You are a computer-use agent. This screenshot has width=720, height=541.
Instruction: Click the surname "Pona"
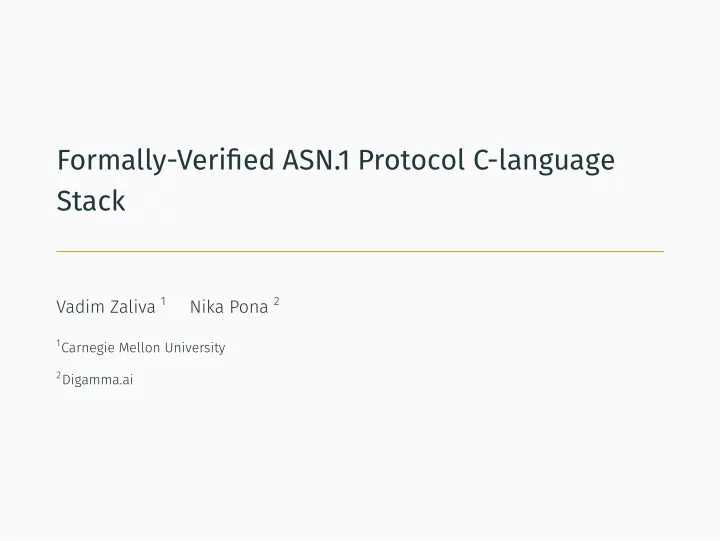(x=249, y=307)
